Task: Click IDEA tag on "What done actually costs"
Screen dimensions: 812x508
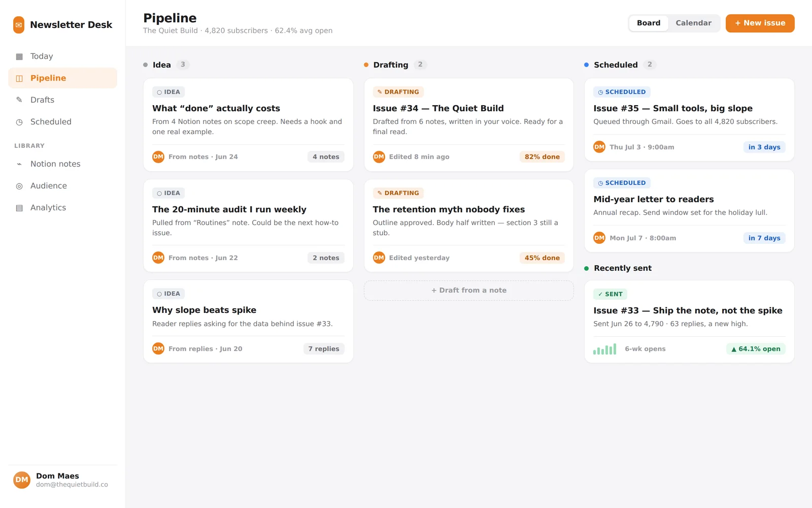Action: tap(168, 92)
